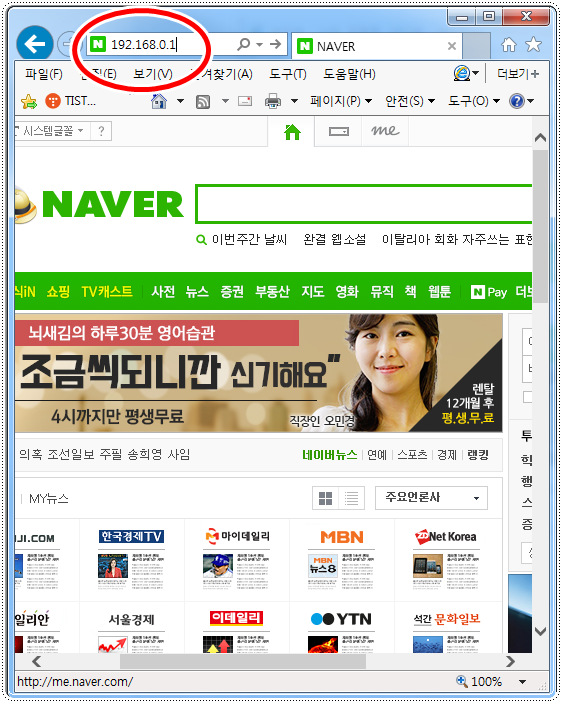Click the NAVER logo
Image resolution: width=562 pixels, height=703 pixels.
pyautogui.click(x=113, y=204)
